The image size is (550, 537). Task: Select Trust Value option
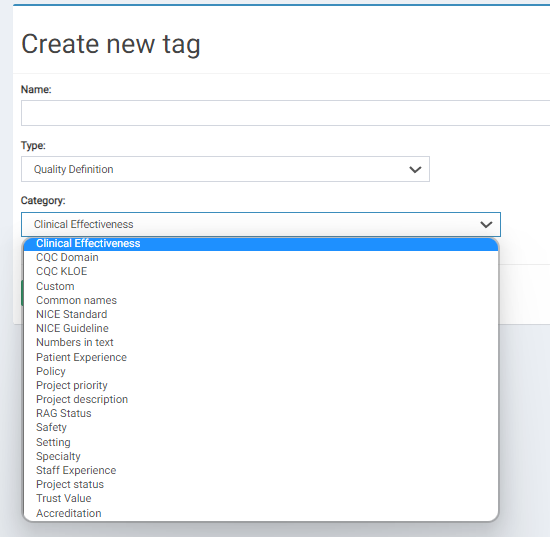point(261,498)
